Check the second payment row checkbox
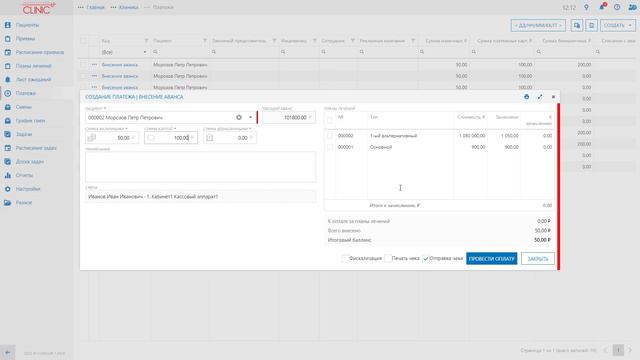This screenshot has width=640, height=360. point(84,76)
